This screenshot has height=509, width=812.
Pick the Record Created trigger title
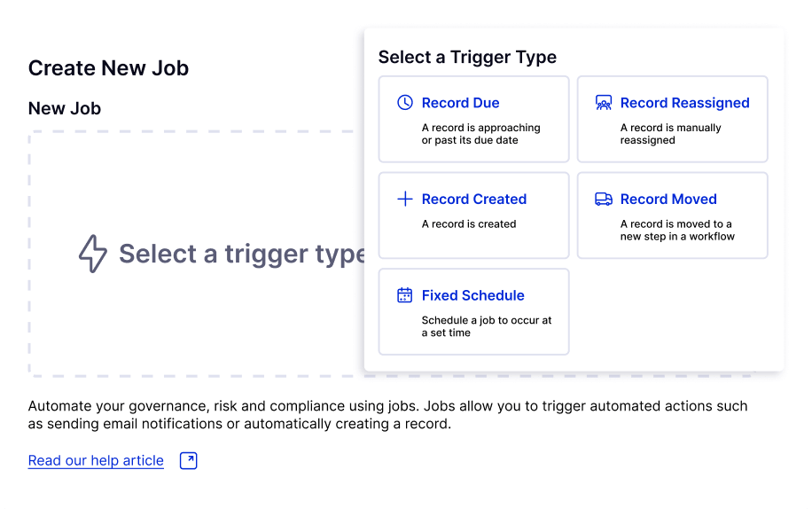473,200
